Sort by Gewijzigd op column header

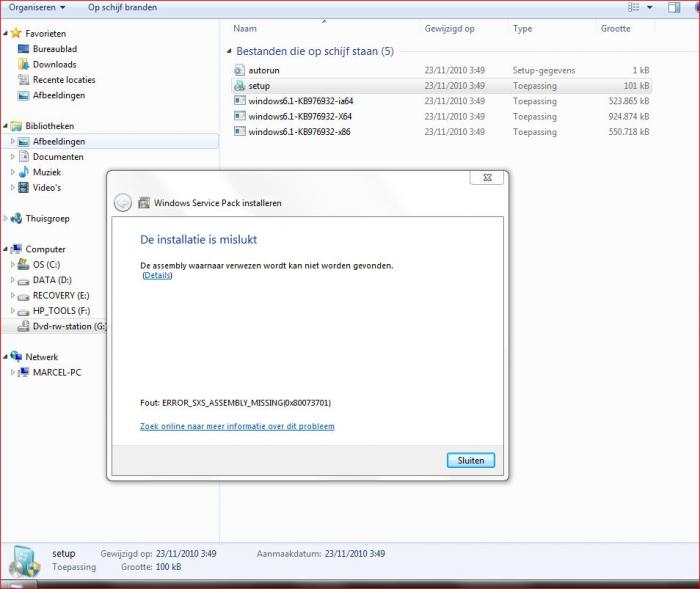pos(450,29)
